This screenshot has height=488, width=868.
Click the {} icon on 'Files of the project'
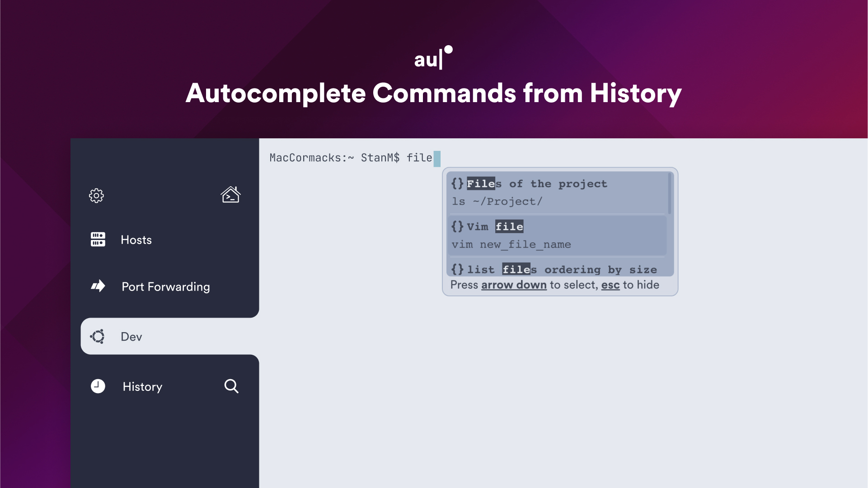coord(457,183)
